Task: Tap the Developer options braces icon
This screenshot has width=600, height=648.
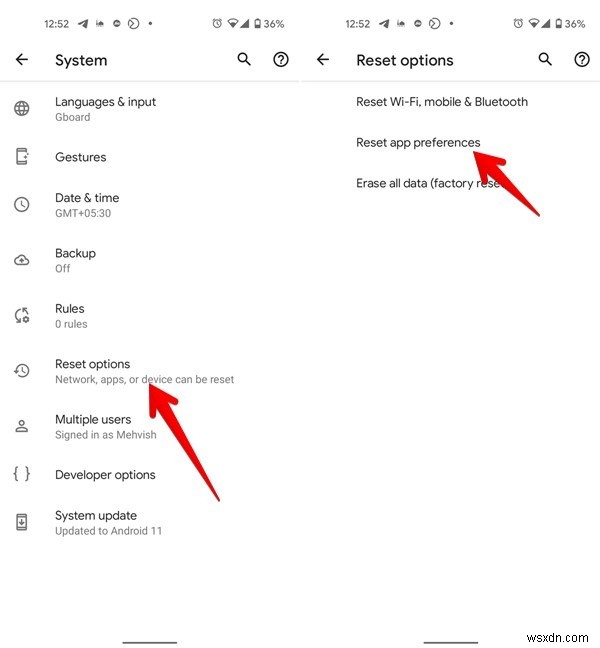Action: (22, 474)
